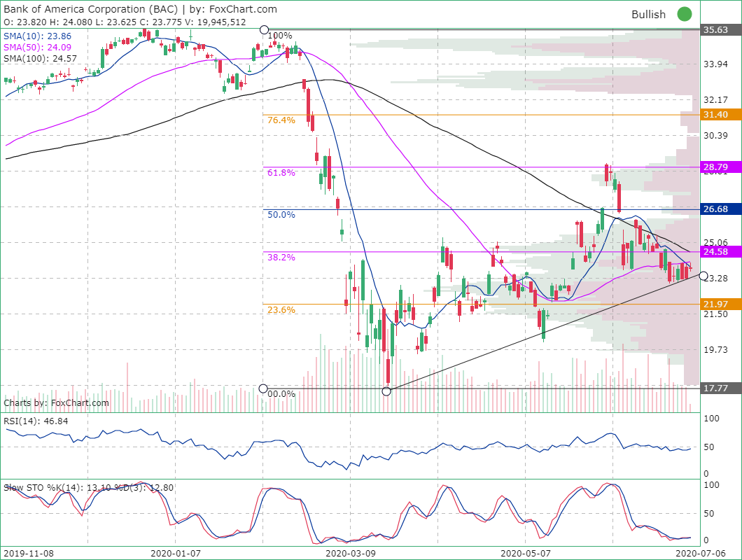Click the 50.0% Fibonacci label
The image size is (742, 560).
click(281, 215)
